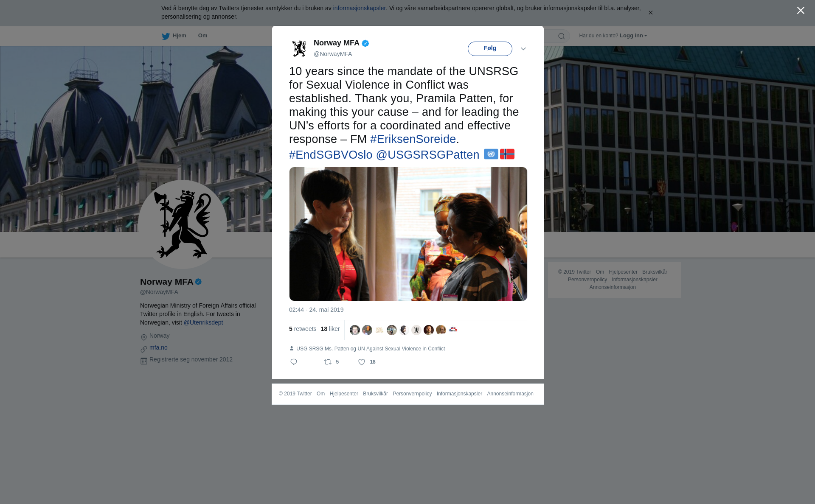Visit the mfa.no website link

(x=158, y=347)
